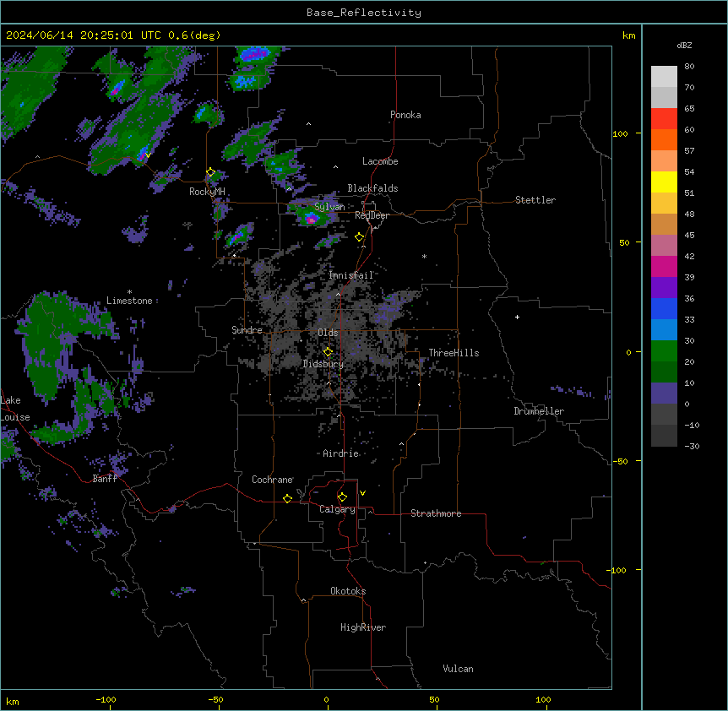Click the Sylvan label
Viewport: 728px width, 711px height.
coord(329,207)
